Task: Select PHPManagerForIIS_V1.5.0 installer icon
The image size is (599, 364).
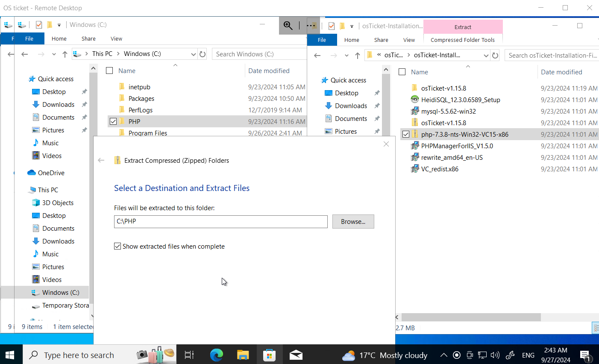Action: (414, 146)
